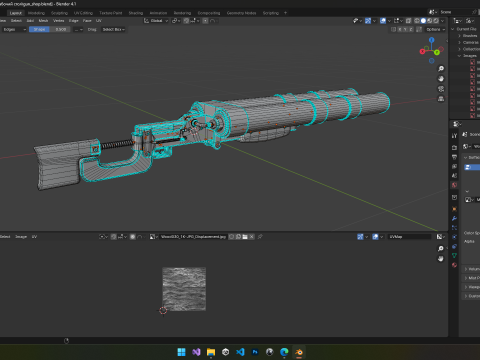Click the viewport pan hand icon
The height and width of the screenshot is (360, 480).
441,79
